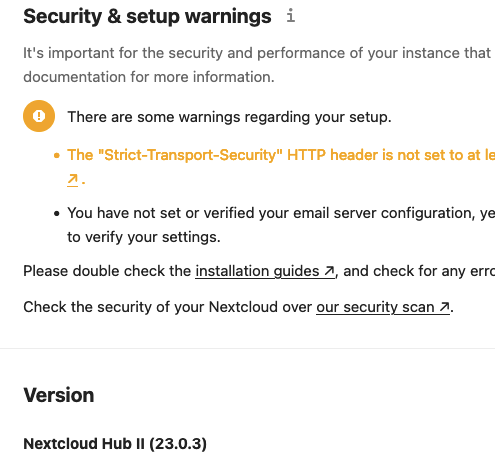Click "documentation for more information" text
Viewport: 495px width, 461px height.
coord(149,77)
